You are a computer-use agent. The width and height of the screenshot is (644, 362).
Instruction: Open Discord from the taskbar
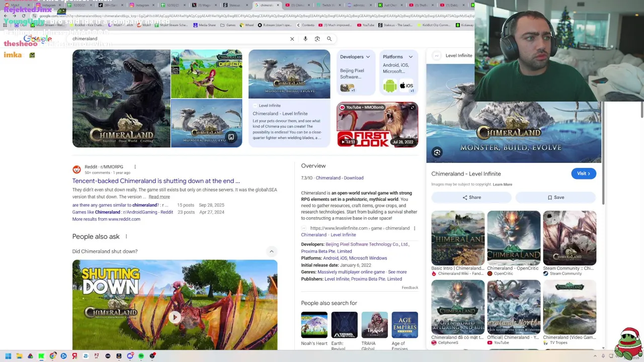tap(130, 356)
